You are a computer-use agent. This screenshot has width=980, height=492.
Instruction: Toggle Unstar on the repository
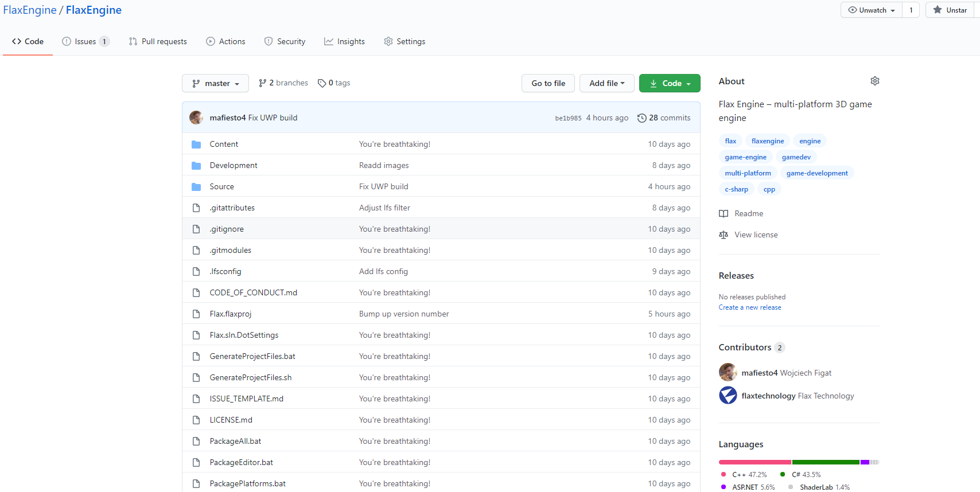(950, 10)
